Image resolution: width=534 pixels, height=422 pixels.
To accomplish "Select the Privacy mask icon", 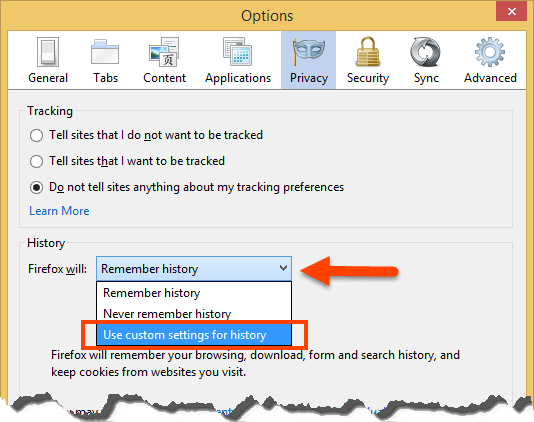I will coord(308,60).
